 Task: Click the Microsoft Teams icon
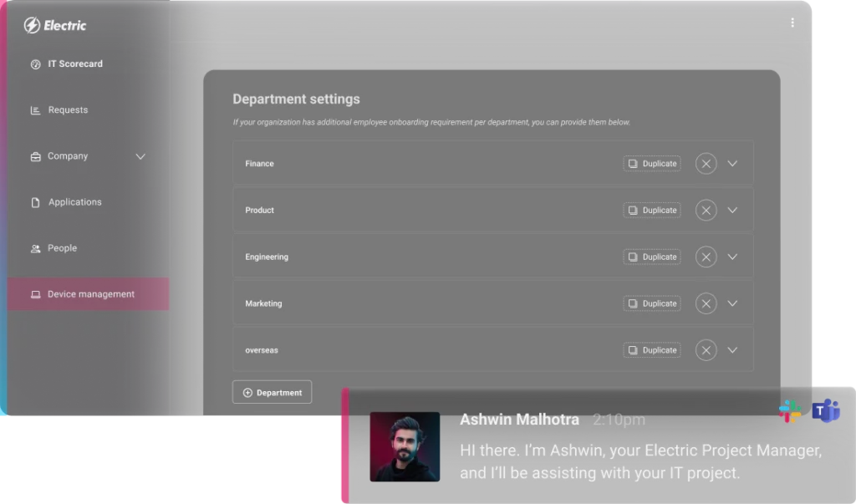coord(826,411)
